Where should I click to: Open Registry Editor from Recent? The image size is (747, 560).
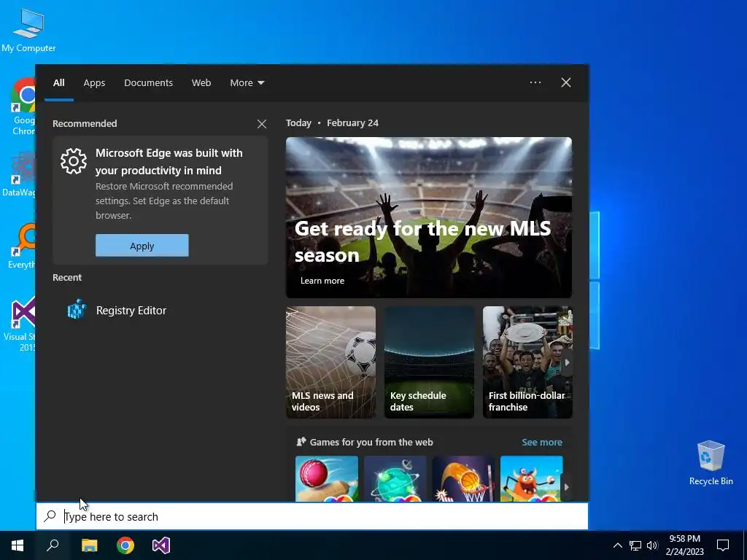(158, 311)
